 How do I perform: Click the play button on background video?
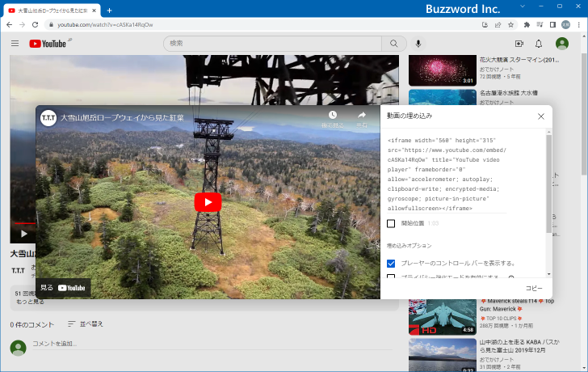(x=24, y=235)
